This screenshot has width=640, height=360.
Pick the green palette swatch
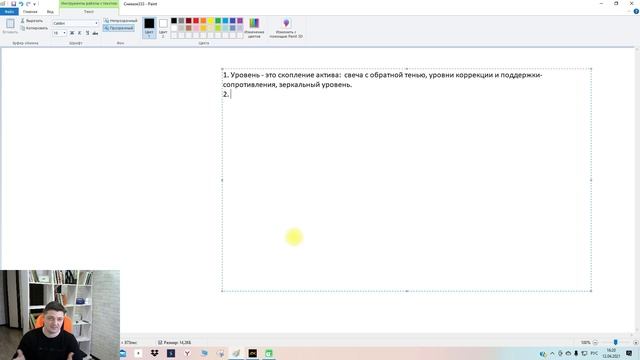(218, 20)
